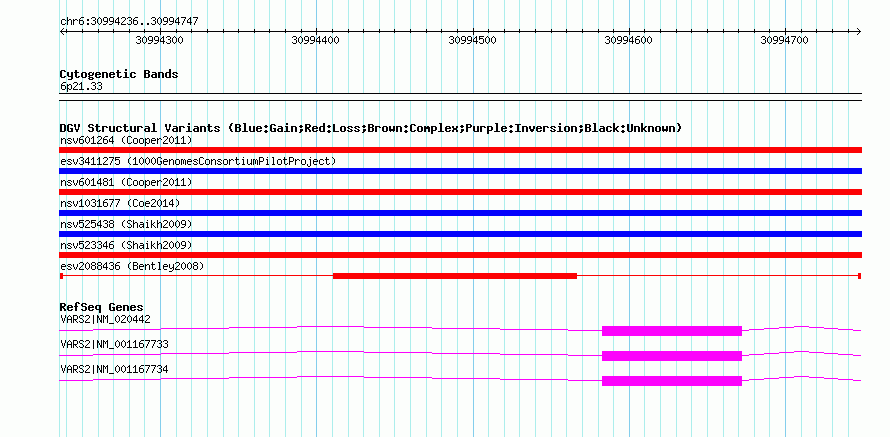Screen dimensions: 890x437
Task: Click the DGV Structural Variants track title
Action: pyautogui.click(x=371, y=128)
